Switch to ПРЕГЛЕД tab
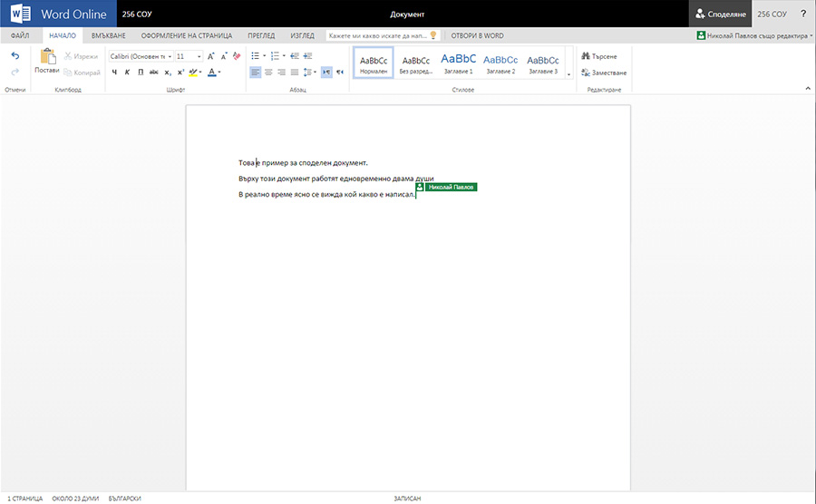This screenshot has width=816, height=504. (x=261, y=36)
